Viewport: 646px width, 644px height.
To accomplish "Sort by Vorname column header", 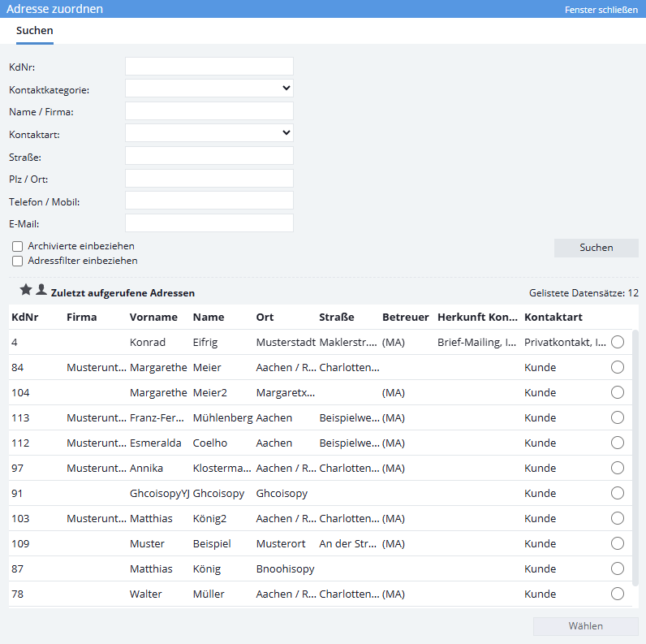I will coord(153,317).
